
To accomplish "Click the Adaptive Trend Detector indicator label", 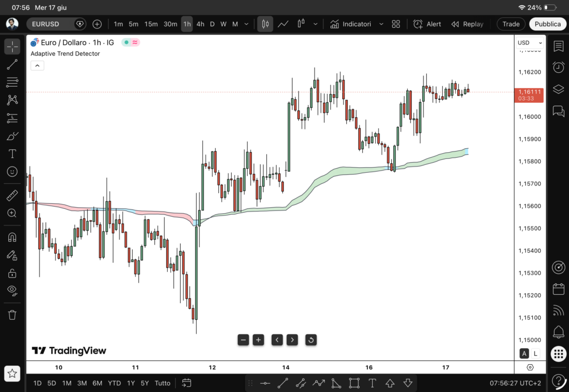I will (66, 54).
